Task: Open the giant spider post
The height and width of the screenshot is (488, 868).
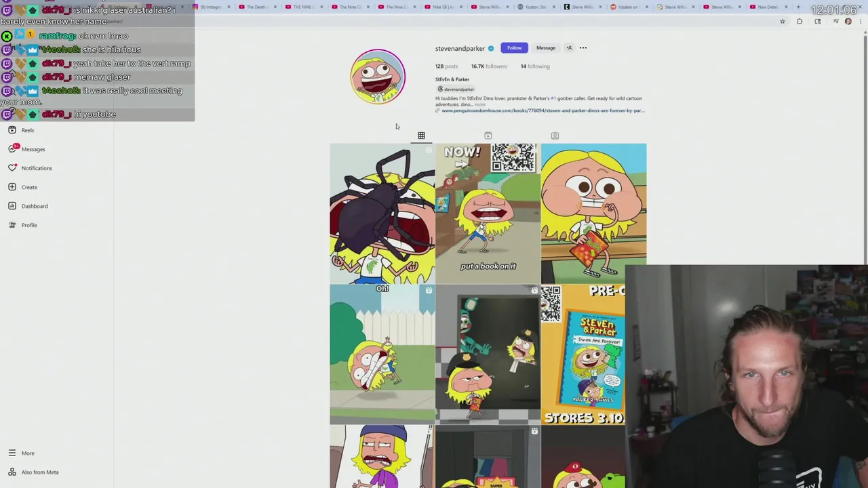Action: 382,213
